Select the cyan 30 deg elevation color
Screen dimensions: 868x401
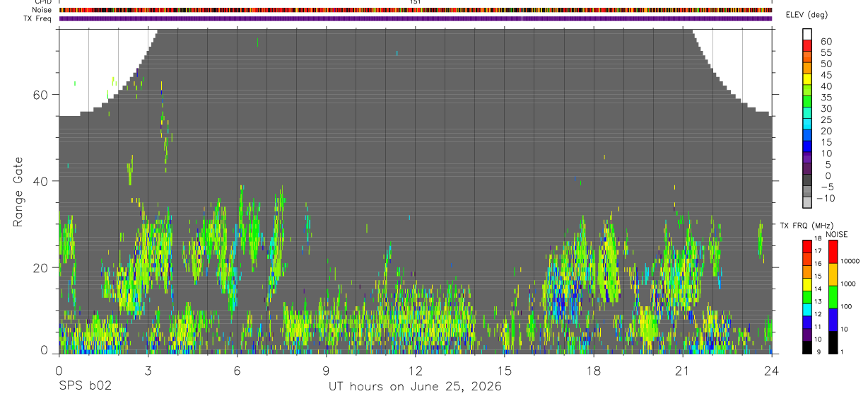tap(807, 113)
